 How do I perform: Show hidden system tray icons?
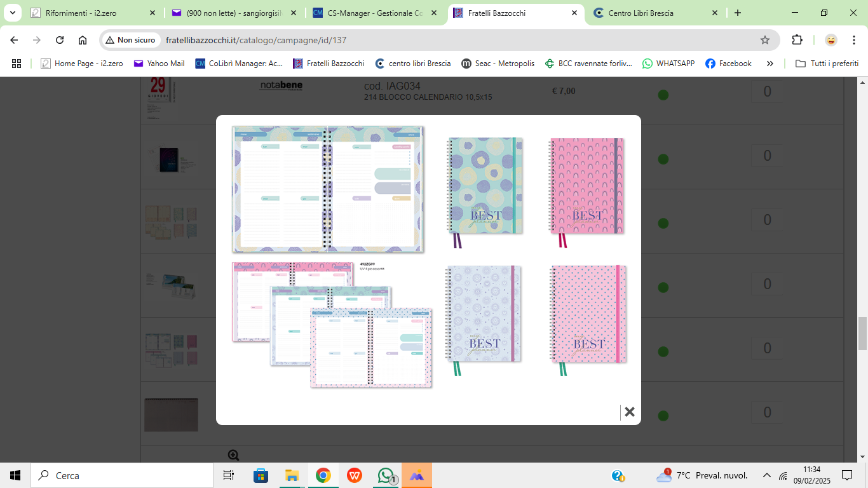point(766,475)
